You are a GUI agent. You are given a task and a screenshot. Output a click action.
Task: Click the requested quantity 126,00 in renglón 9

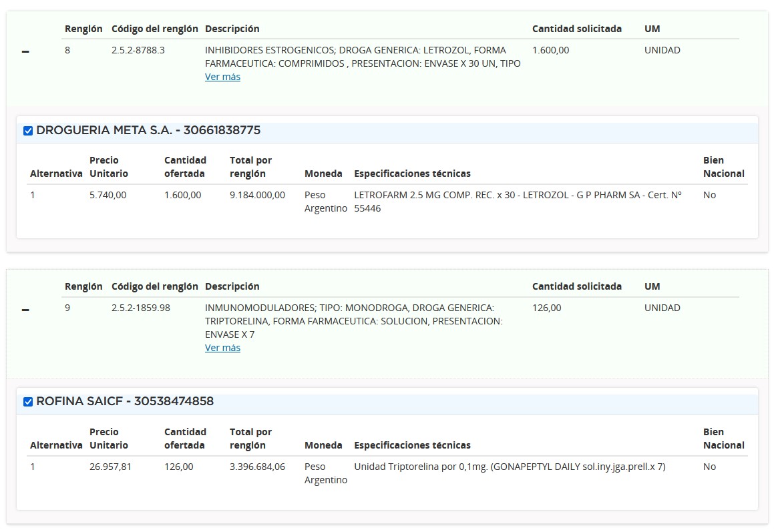(x=546, y=308)
